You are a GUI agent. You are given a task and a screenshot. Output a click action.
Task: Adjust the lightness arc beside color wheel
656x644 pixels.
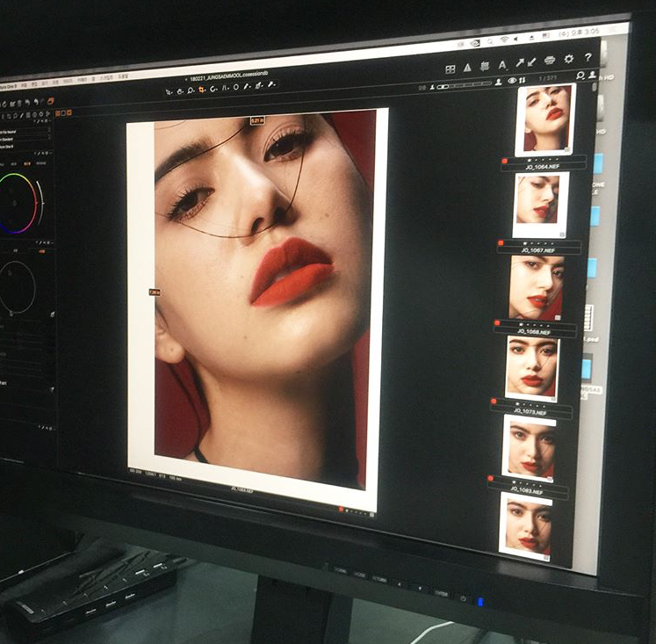40,202
